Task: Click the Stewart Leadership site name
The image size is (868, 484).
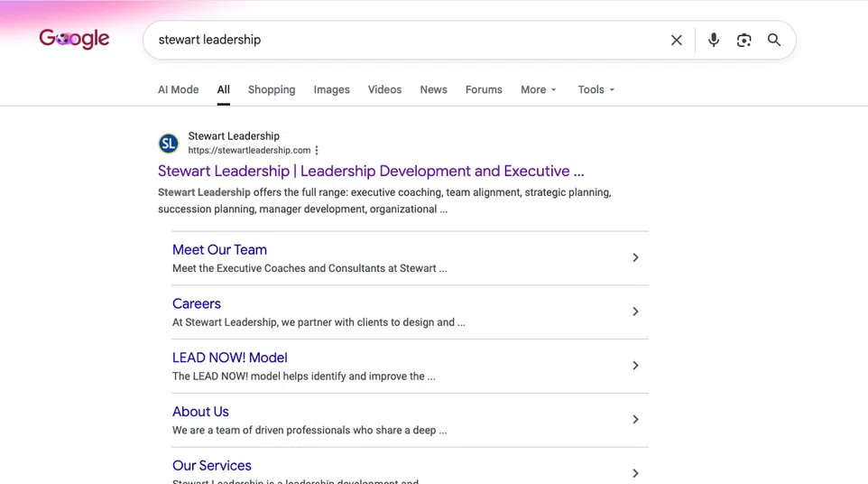Action: tap(234, 136)
